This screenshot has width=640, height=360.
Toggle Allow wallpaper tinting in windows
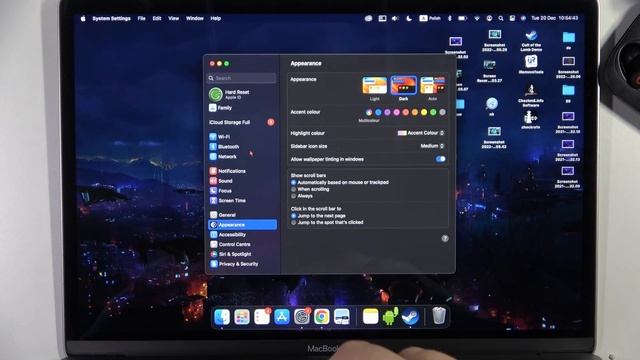click(x=440, y=159)
